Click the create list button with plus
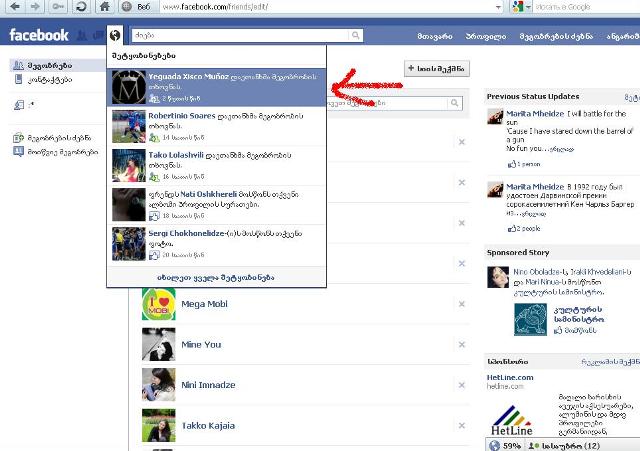Viewport: 640px width, 451px height. tap(437, 69)
